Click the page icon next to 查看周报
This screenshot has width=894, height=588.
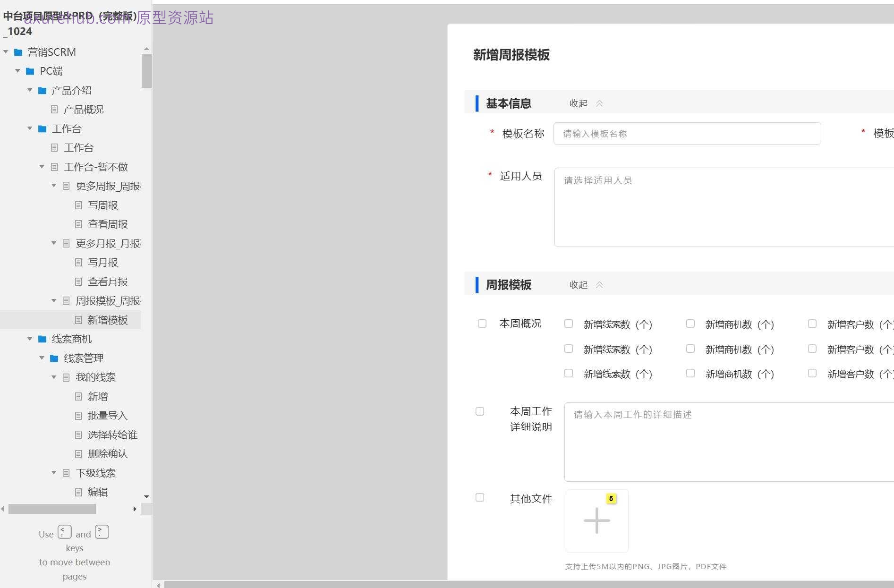78,224
